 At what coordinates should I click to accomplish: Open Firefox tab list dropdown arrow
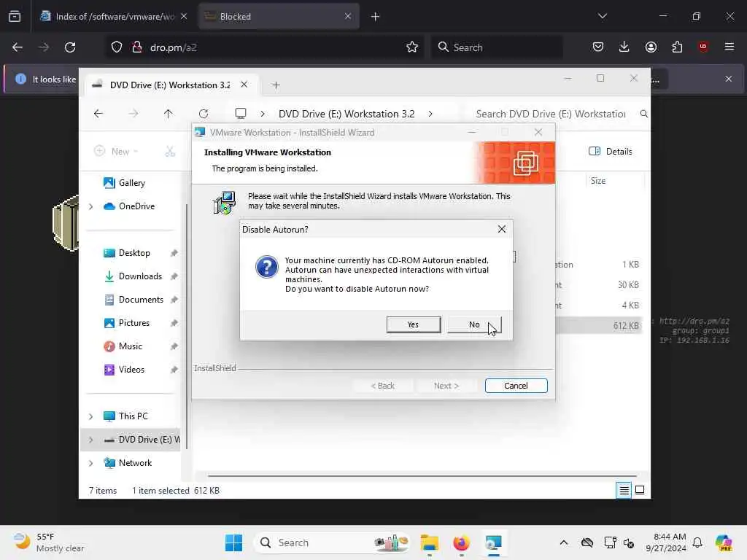[602, 16]
